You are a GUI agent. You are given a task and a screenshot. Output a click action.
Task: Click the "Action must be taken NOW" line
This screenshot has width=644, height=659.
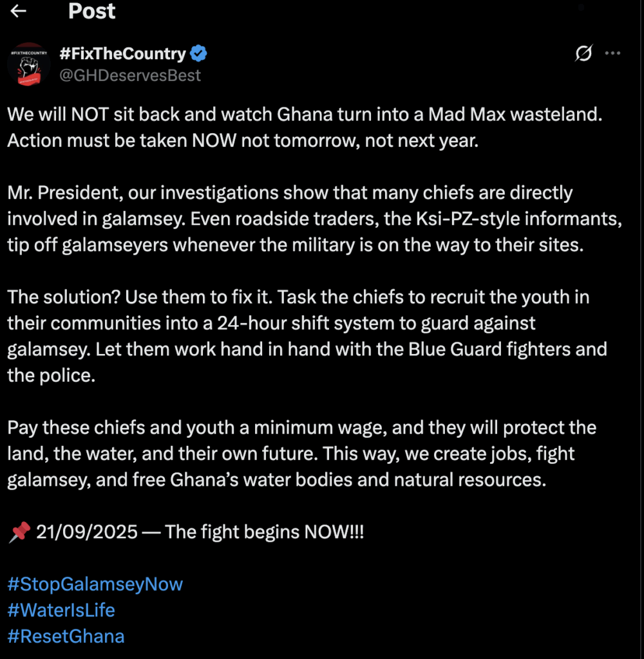pos(243,140)
